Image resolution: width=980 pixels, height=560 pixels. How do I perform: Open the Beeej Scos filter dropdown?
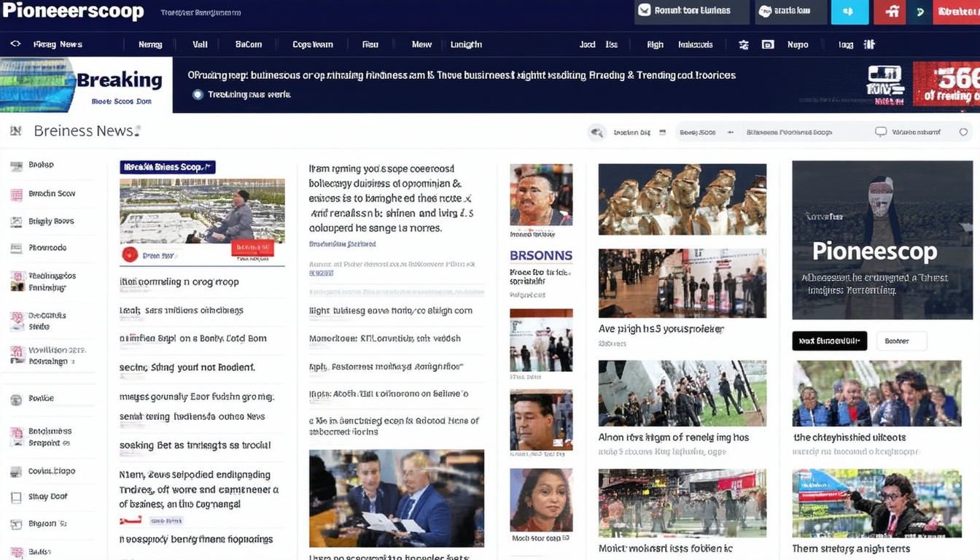click(x=698, y=133)
